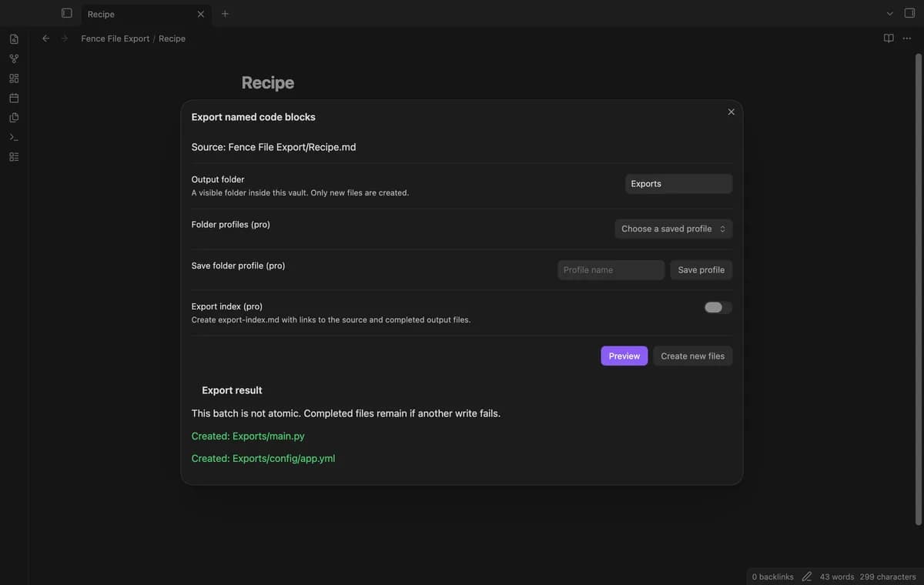The width and height of the screenshot is (924, 585).
Task: Select the Recipe tab
Action: (x=145, y=14)
